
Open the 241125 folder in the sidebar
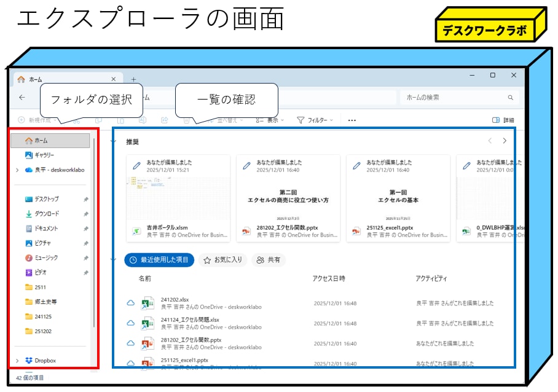39,316
